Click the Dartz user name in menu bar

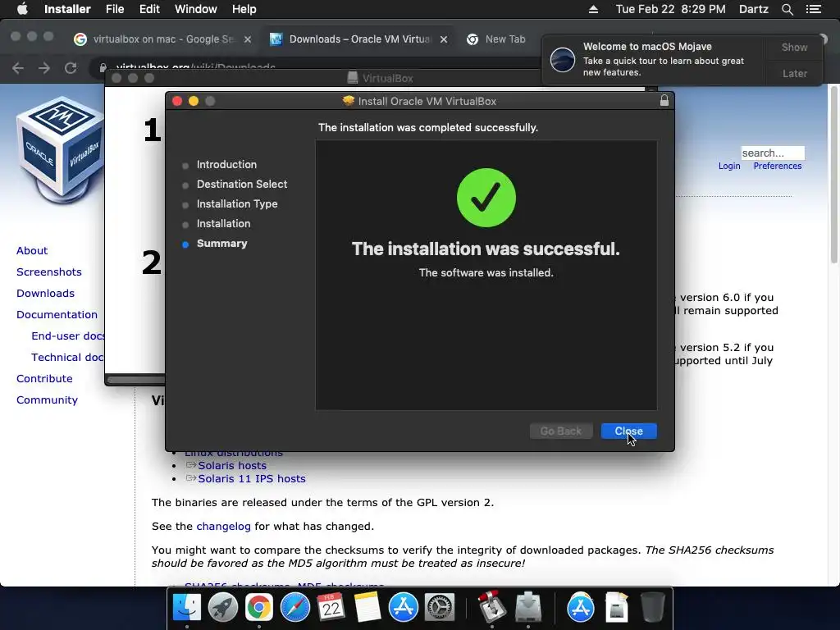click(753, 9)
